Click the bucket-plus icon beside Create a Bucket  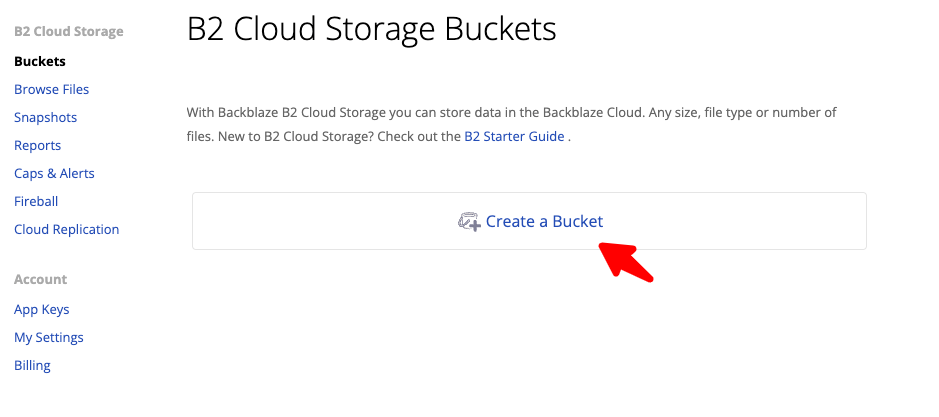coord(469,222)
